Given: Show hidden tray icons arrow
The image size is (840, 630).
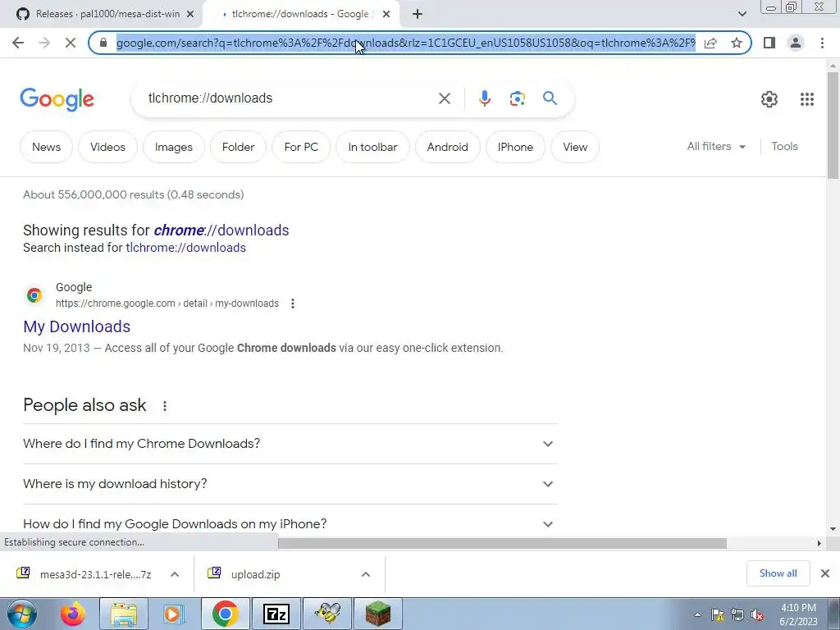Looking at the screenshot, I should click(x=697, y=615).
